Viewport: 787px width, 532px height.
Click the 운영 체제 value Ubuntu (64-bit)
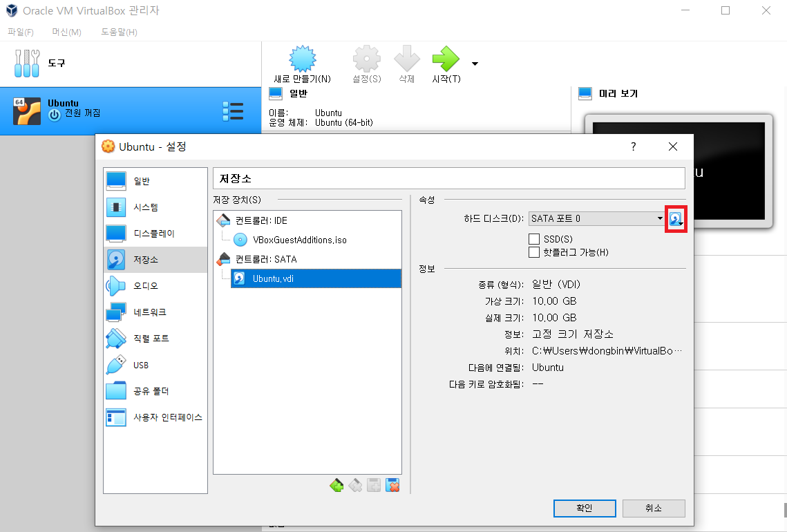click(x=344, y=122)
